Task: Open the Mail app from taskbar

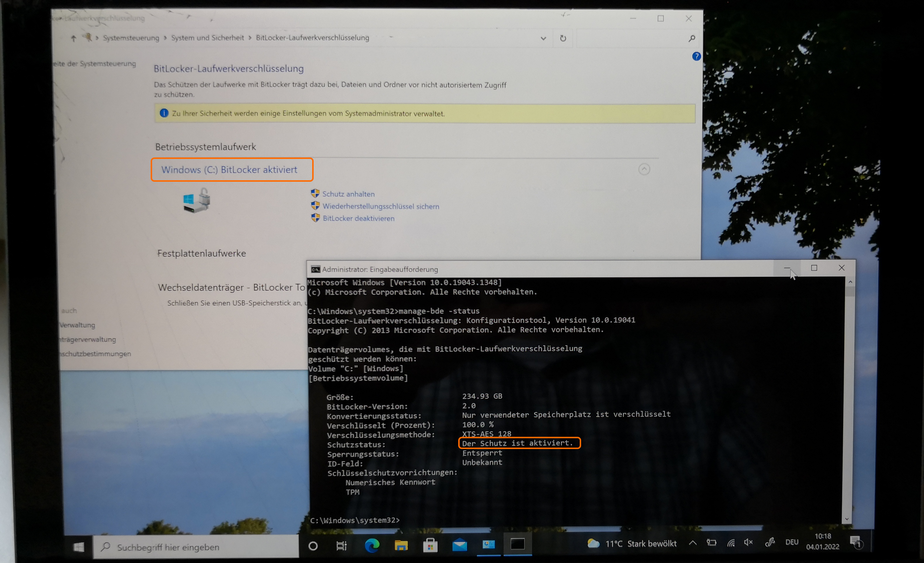Action: tap(459, 545)
